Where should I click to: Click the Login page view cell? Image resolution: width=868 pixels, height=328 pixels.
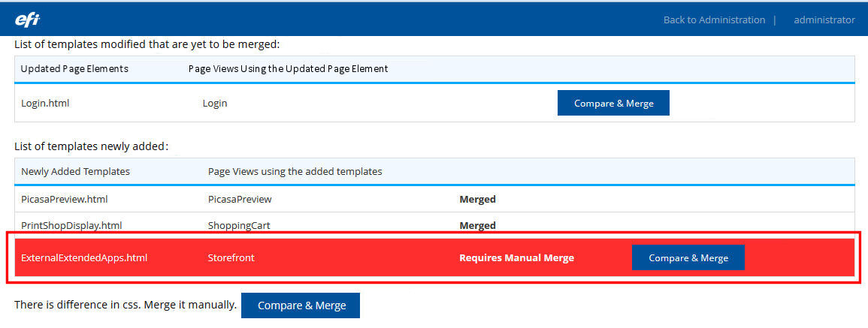[215, 104]
